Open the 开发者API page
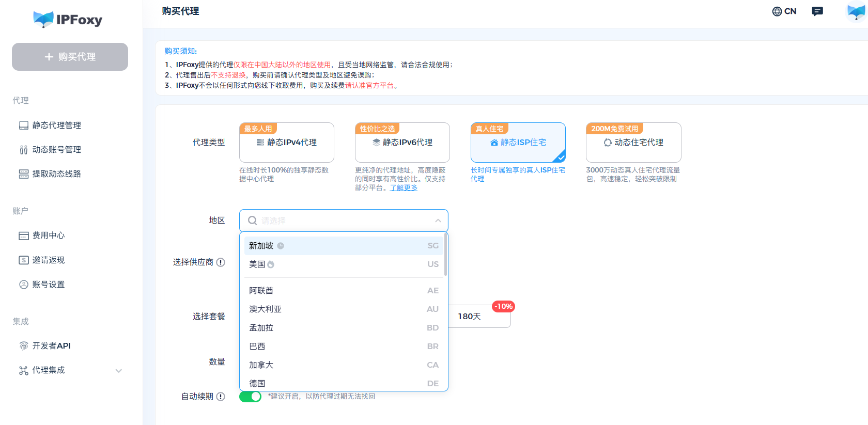The image size is (868, 425). tap(52, 346)
